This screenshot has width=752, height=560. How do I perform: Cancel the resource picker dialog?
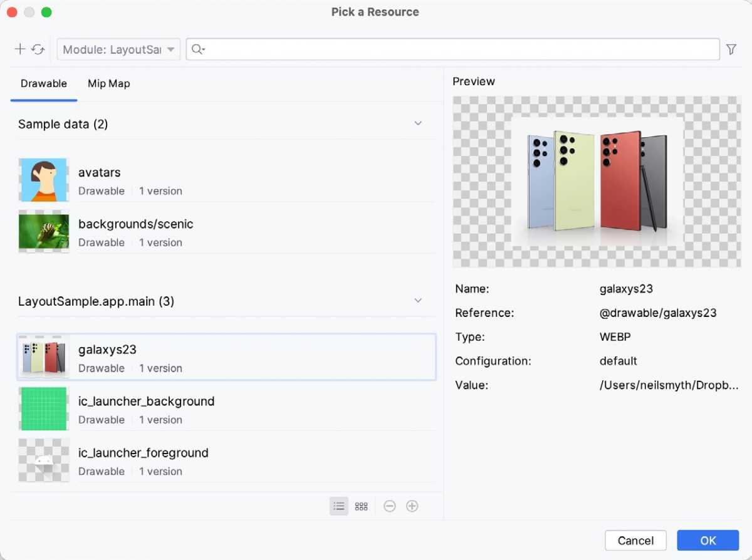point(635,540)
